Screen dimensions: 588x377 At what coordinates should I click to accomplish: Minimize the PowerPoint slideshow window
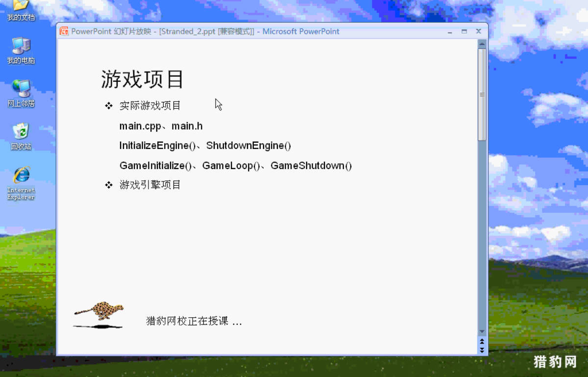450,31
